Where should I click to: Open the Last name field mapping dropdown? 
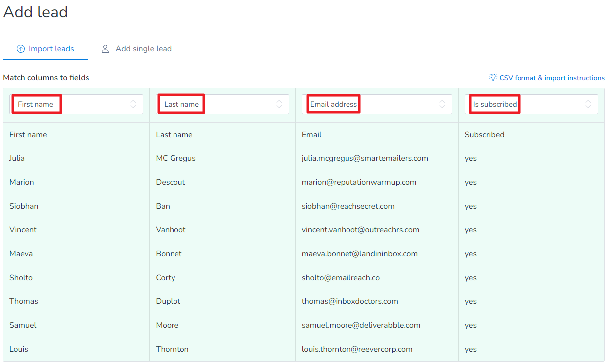pos(222,104)
